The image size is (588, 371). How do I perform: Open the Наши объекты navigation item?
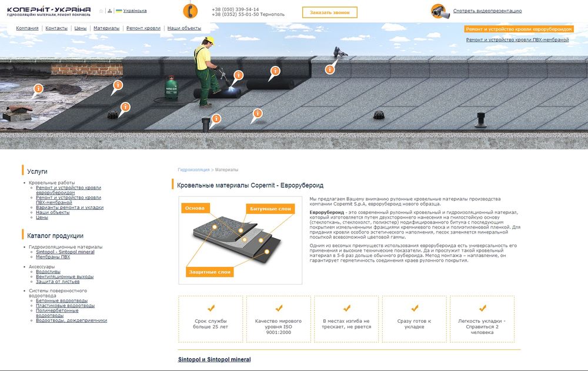[184, 28]
